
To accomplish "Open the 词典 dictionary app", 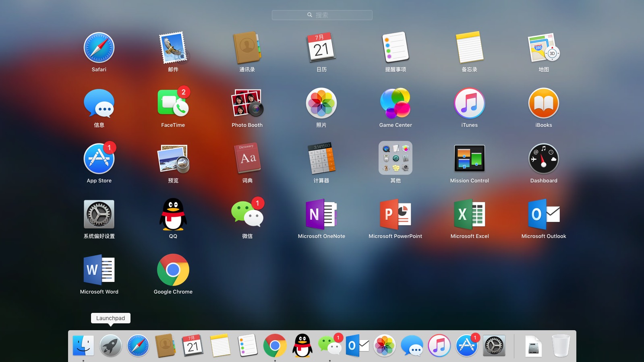I will (x=247, y=159).
